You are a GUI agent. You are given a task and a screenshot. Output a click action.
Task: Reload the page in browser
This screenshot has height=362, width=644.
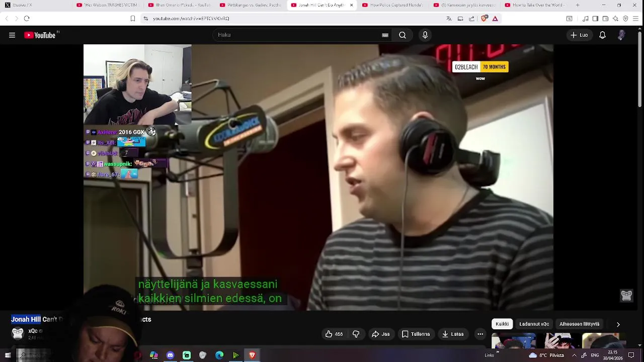tap(27, 19)
